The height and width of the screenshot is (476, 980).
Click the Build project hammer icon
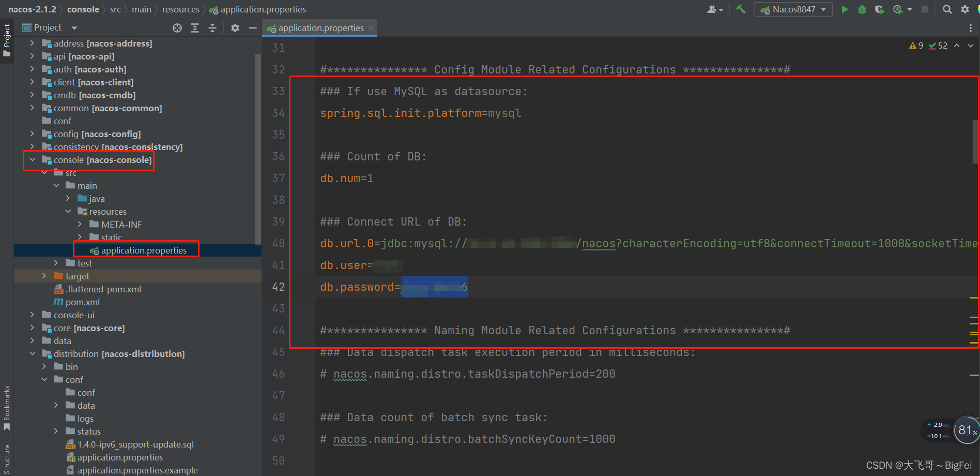pos(741,9)
